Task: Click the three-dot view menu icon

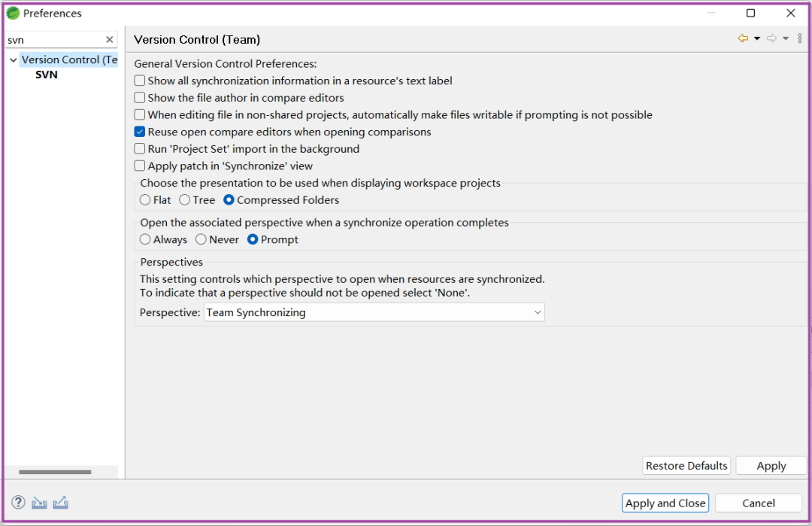Action: (799, 38)
